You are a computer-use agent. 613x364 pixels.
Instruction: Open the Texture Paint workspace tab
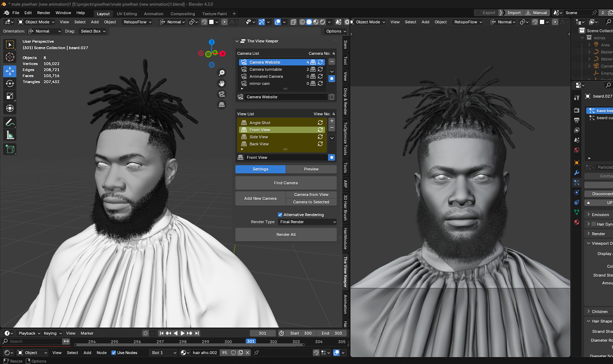(214, 14)
